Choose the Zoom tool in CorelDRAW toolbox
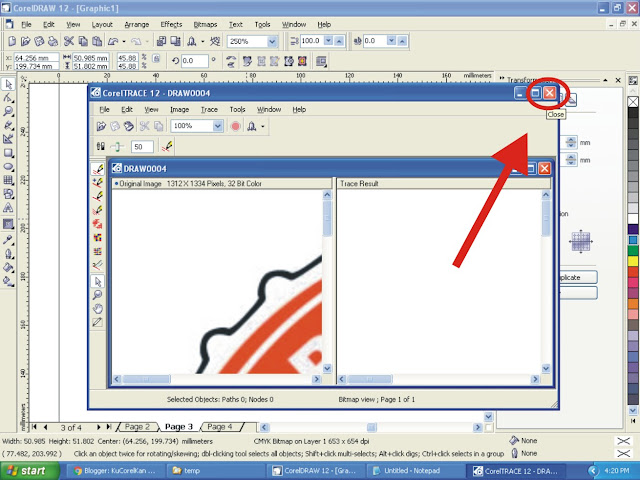Image resolution: width=640 pixels, height=480 pixels. [x=8, y=111]
